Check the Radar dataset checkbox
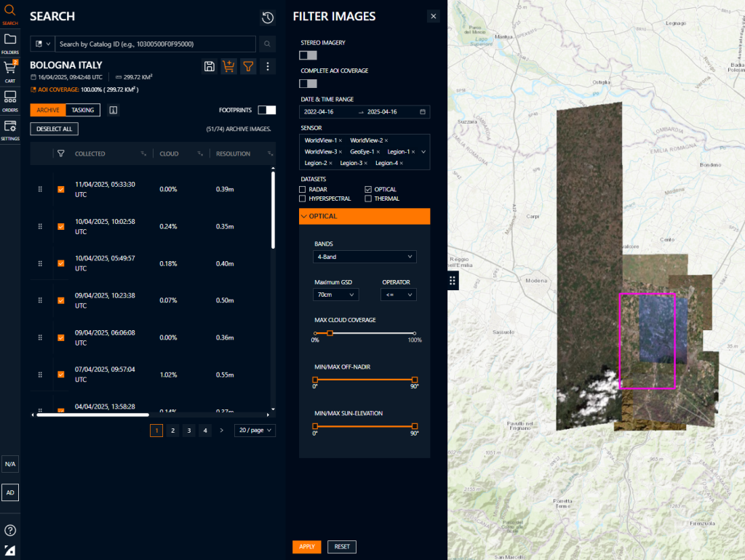Image resolution: width=745 pixels, height=560 pixels. 303,190
